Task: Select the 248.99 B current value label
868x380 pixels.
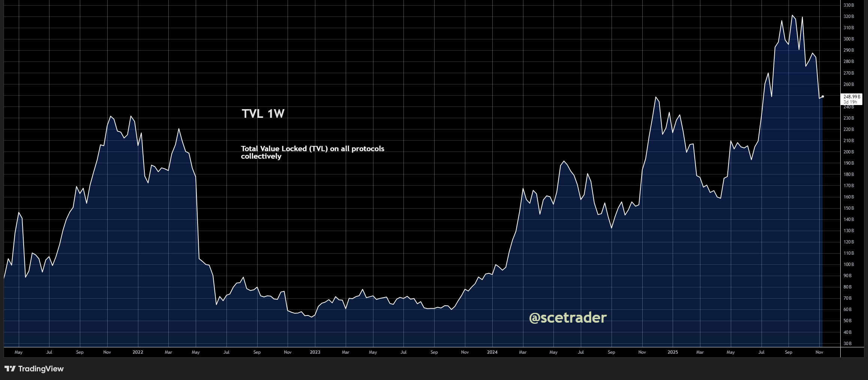Action: point(852,96)
